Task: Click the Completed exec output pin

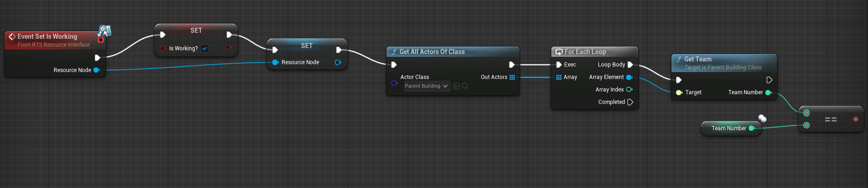Action: 630,102
